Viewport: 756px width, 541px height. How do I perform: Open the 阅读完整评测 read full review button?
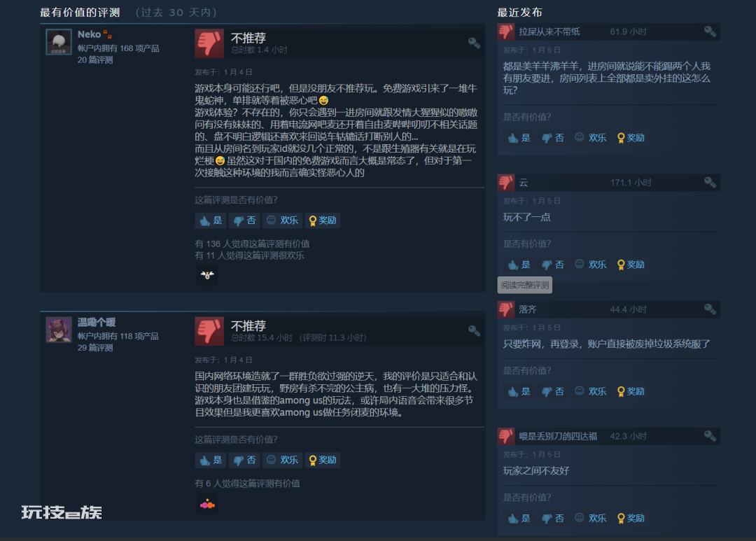click(524, 285)
